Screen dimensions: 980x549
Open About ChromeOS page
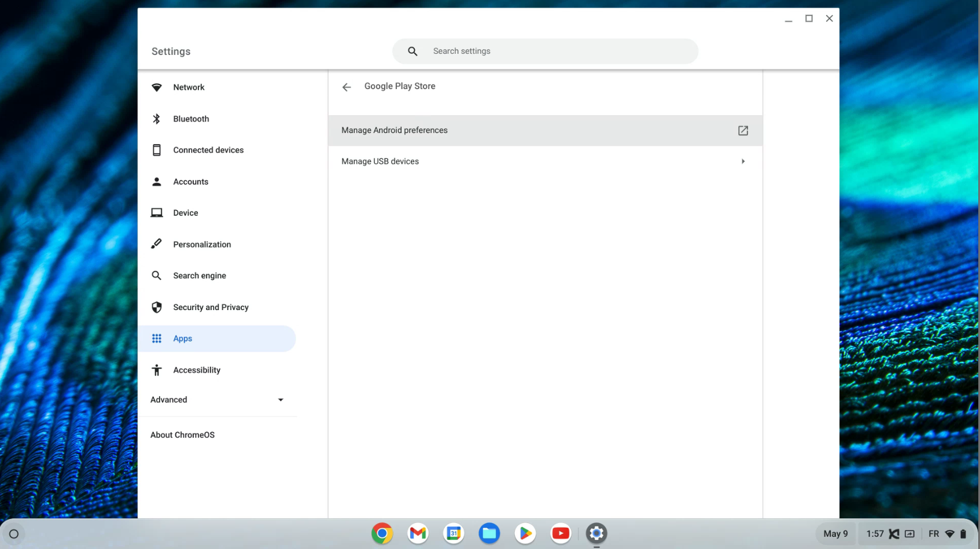[x=182, y=435]
